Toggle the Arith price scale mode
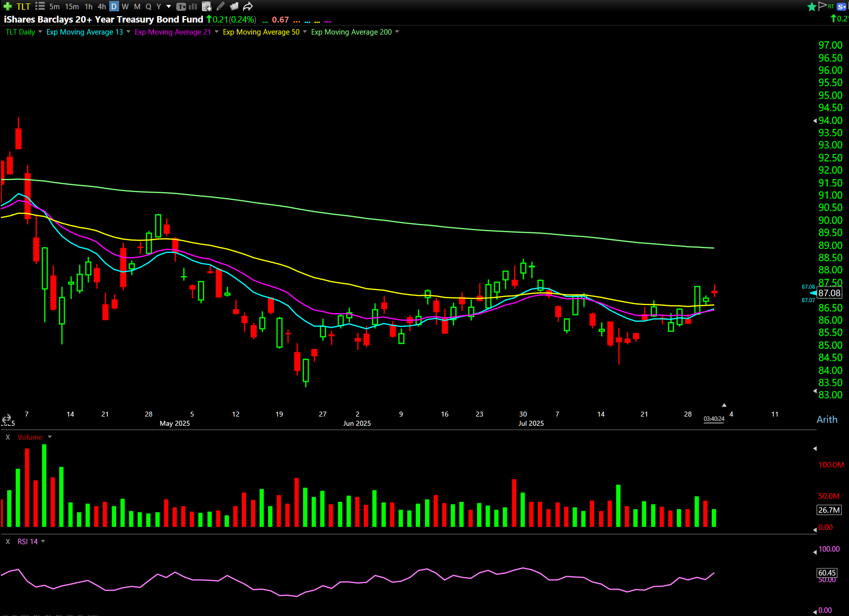 pyautogui.click(x=827, y=419)
